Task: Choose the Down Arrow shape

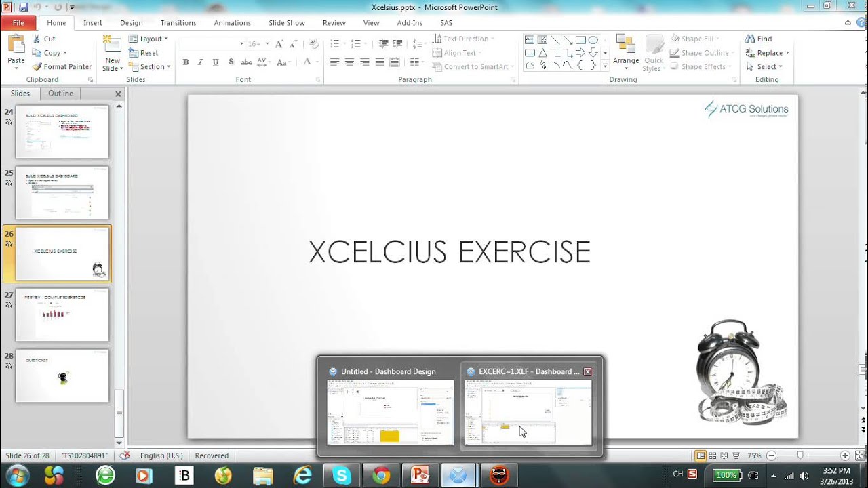Action: point(593,53)
